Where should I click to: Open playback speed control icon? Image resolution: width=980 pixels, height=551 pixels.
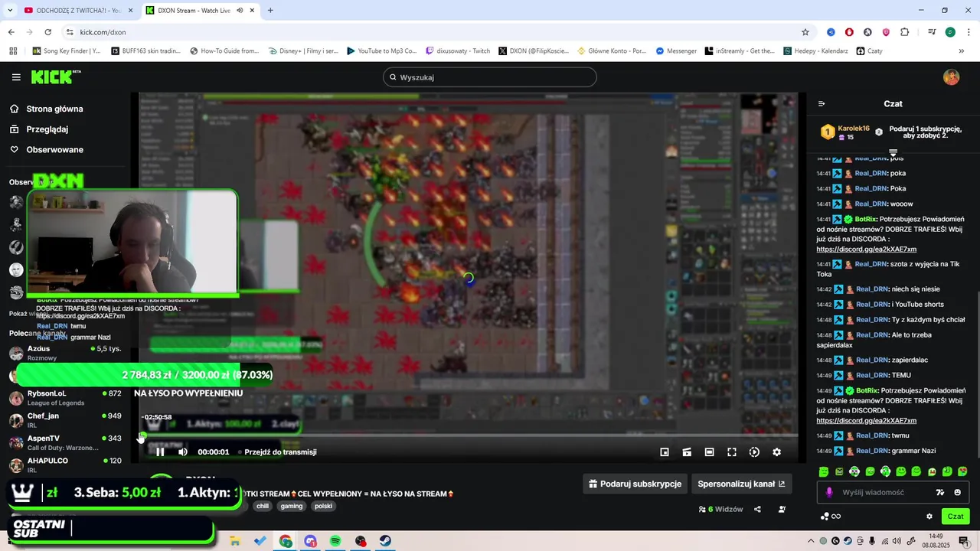[754, 452]
